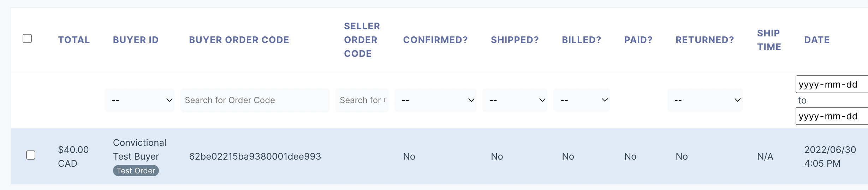Screen dimensions: 868x190
Task: Sort by the Total column header
Action: click(x=74, y=40)
